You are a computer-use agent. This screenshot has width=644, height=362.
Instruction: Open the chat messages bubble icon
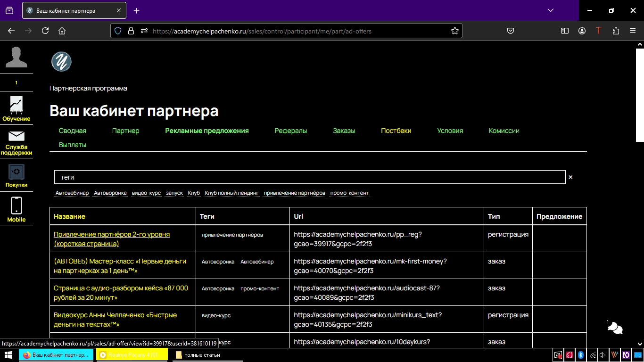(x=615, y=328)
